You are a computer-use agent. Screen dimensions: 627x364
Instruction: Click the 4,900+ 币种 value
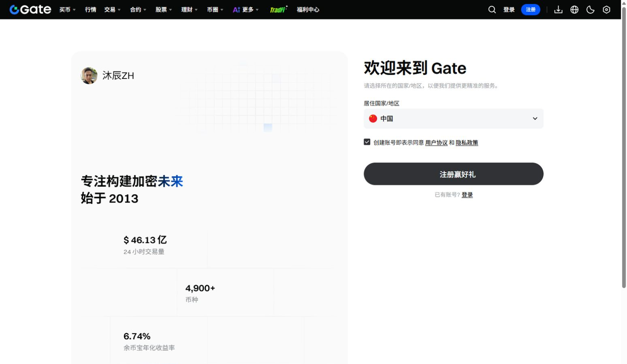point(200,288)
